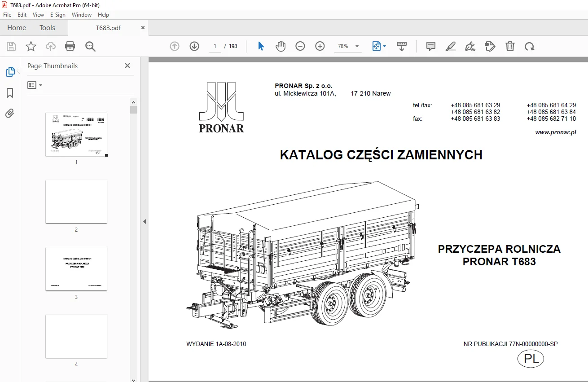
Task: Print the document with printer icon
Action: [70, 46]
